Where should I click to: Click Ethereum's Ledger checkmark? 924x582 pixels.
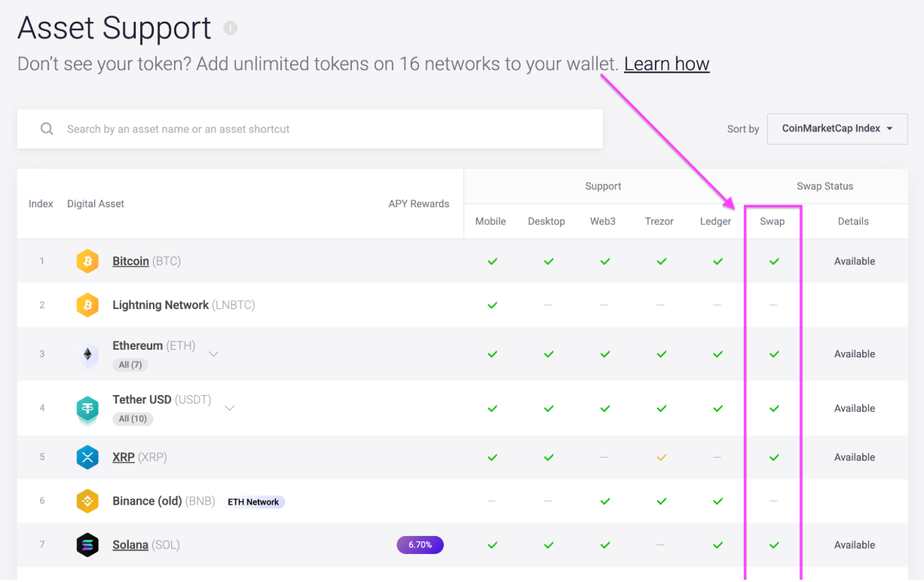717,354
